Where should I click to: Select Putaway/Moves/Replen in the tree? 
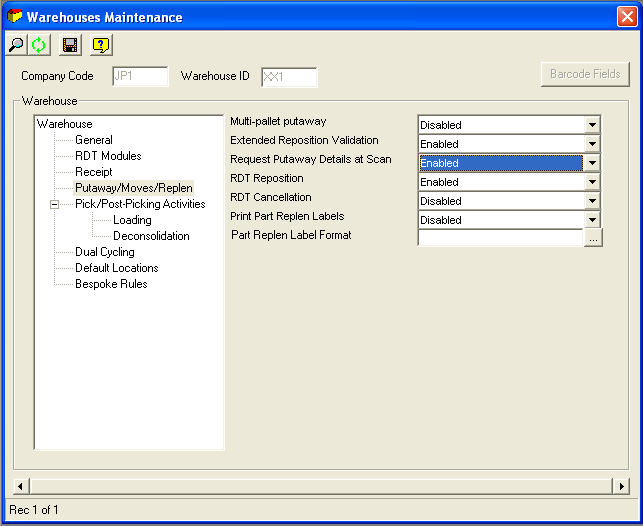click(x=134, y=188)
